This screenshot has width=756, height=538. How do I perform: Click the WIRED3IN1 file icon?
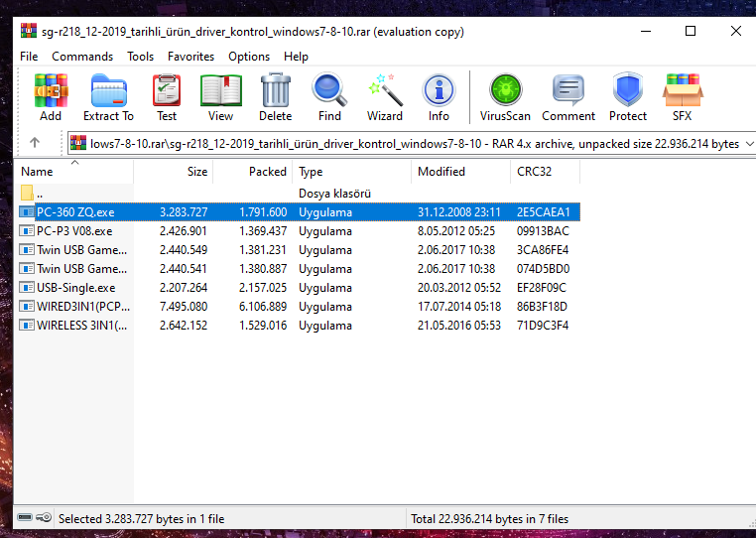point(27,307)
